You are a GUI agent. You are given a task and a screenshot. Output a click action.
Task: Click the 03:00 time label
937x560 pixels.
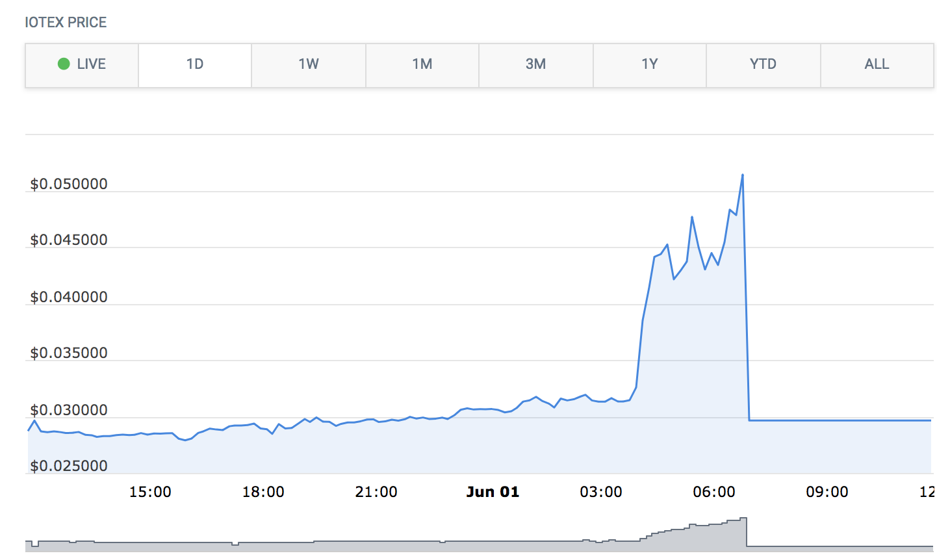coord(601,492)
